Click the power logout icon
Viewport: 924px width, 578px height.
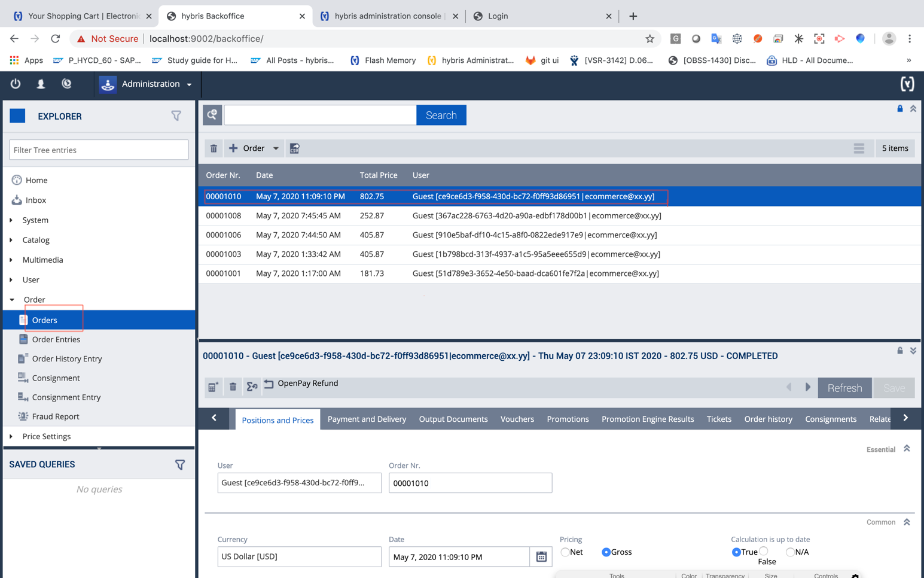click(x=16, y=84)
